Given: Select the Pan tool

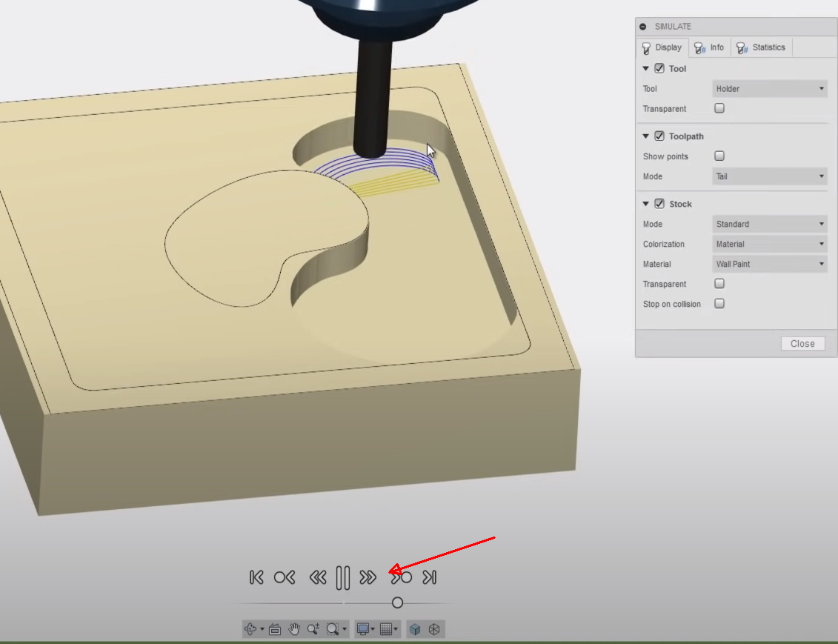Looking at the screenshot, I should coord(294,628).
